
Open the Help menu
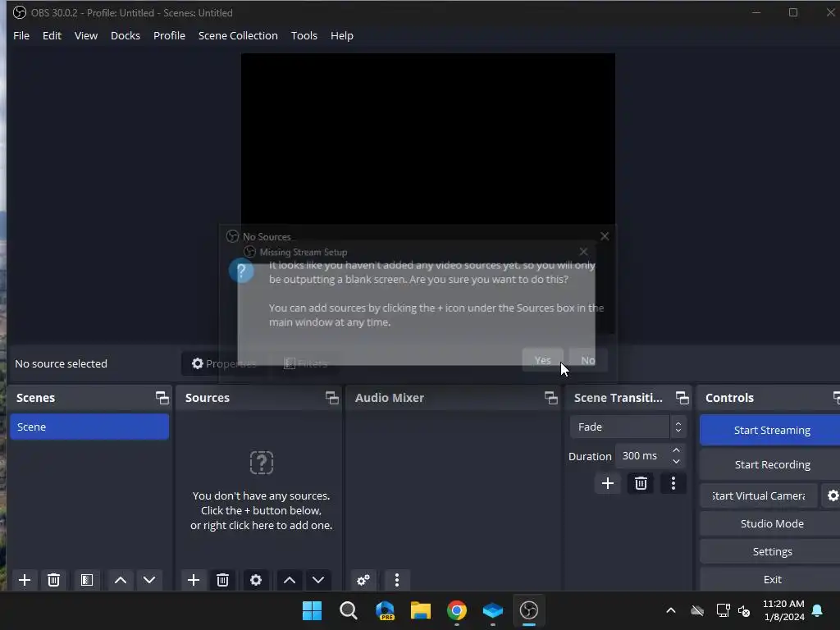[x=342, y=35]
